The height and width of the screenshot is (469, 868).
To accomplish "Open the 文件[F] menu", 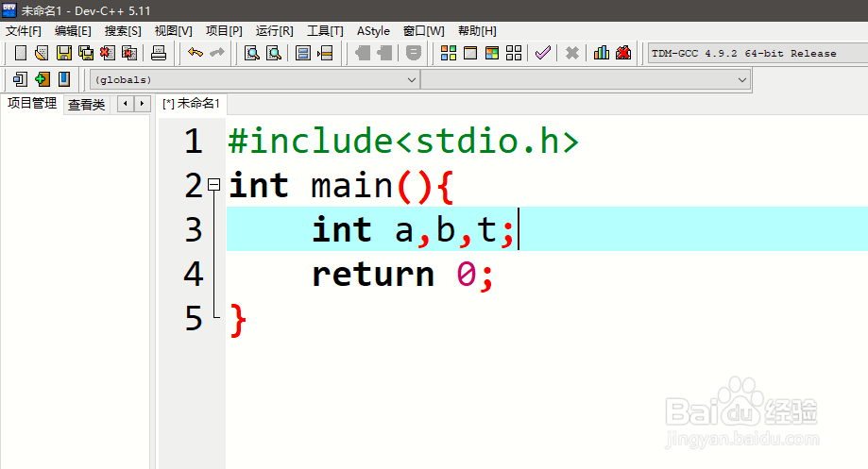I will tap(24, 31).
